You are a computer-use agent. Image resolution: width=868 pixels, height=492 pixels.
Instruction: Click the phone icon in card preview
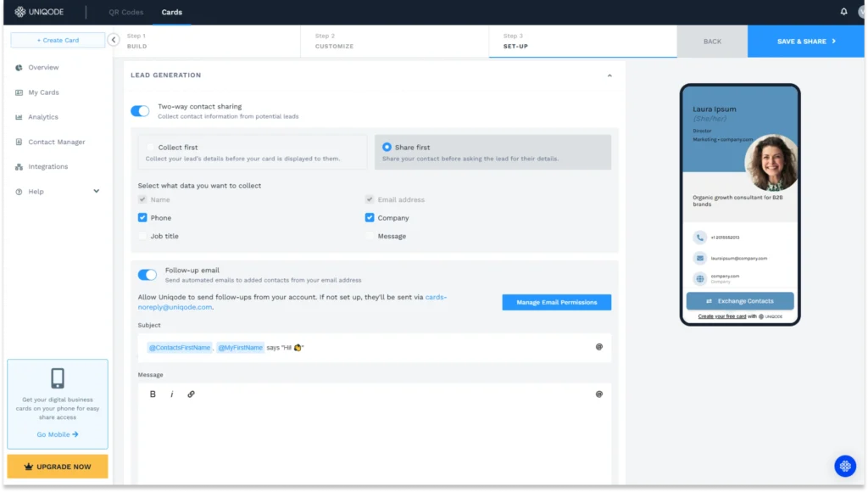point(699,238)
